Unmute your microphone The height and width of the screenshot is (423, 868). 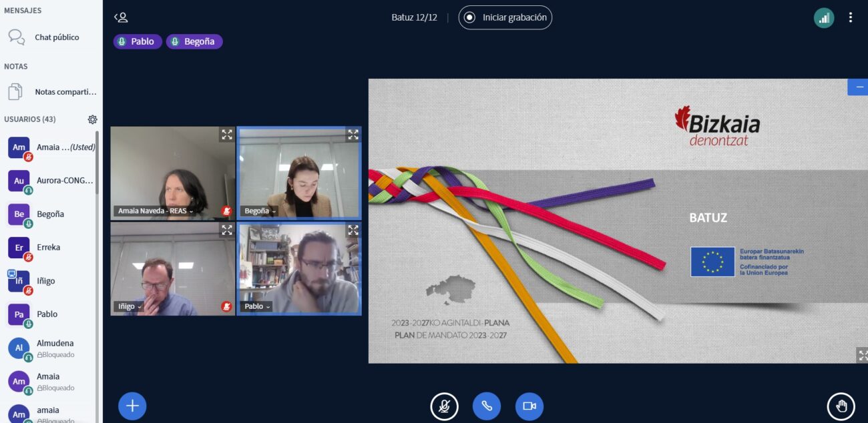tap(444, 406)
